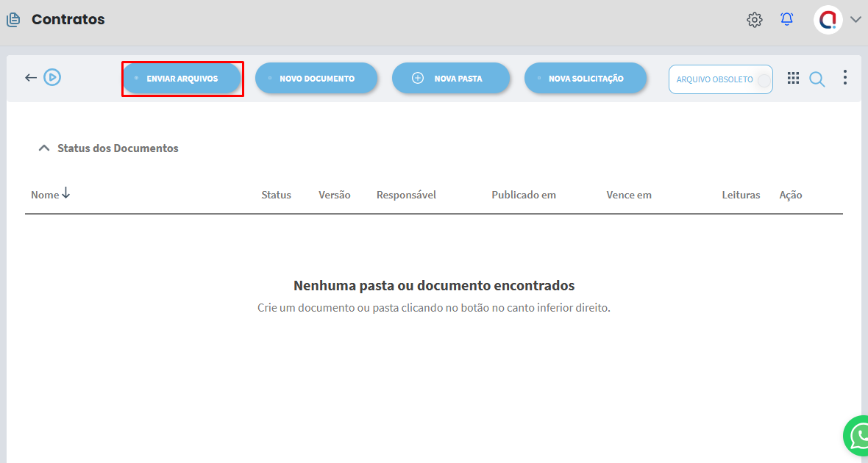Click the Status column header
This screenshot has width=868, height=463.
pos(276,195)
